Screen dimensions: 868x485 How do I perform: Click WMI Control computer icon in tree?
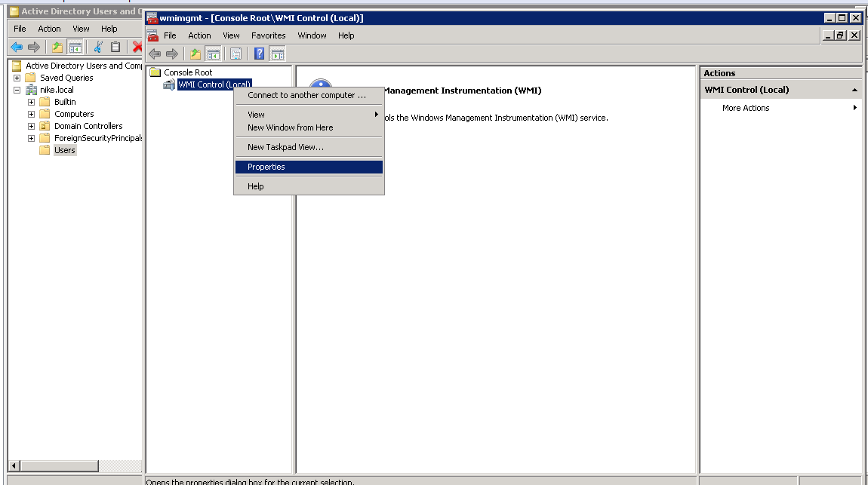point(169,84)
